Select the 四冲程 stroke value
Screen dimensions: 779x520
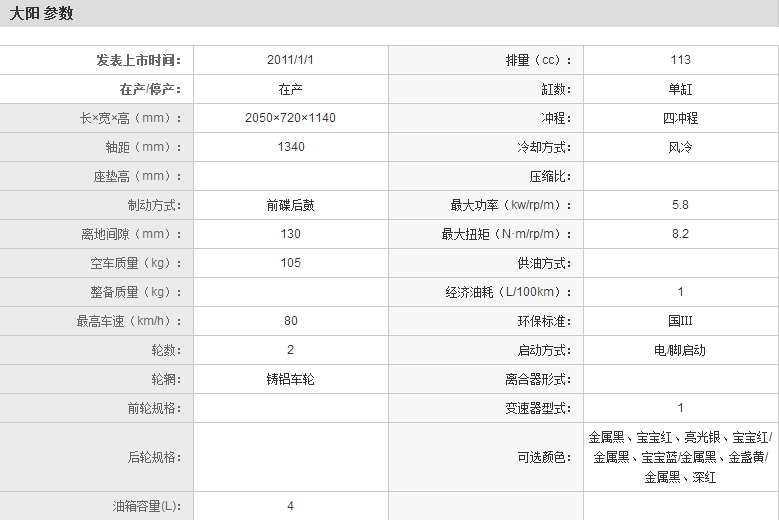pyautogui.click(x=680, y=118)
